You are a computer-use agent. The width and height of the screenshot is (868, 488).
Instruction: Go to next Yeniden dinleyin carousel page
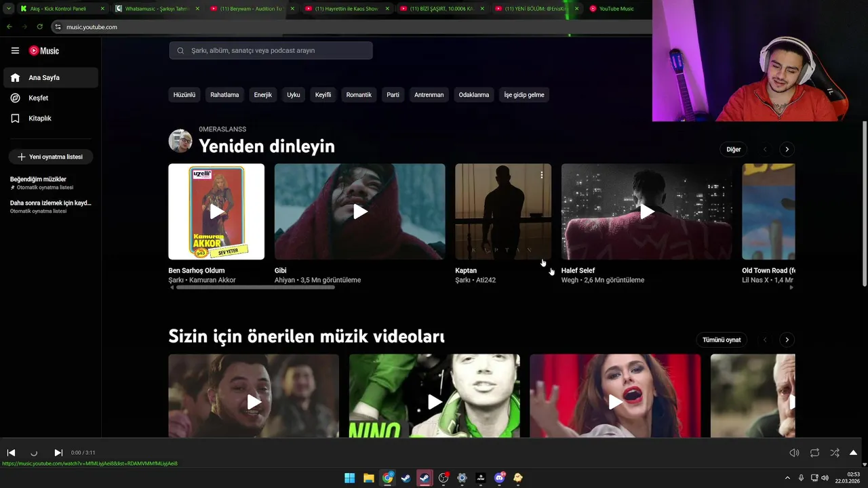787,149
